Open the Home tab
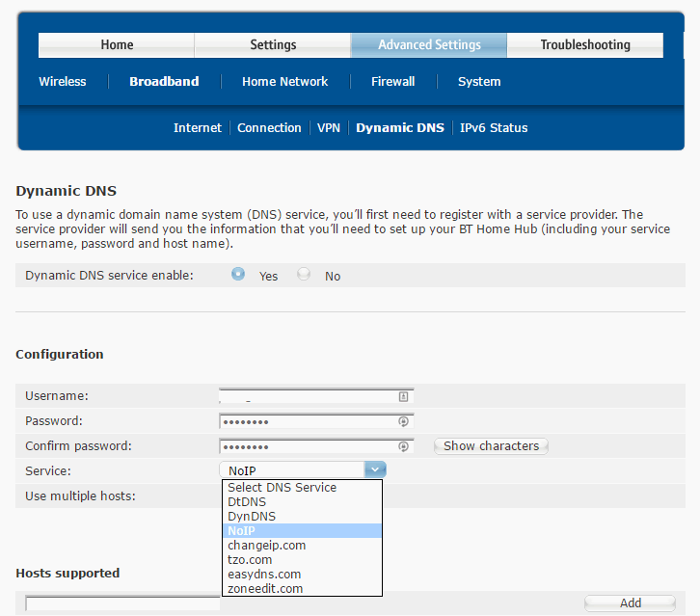Viewport: 700px width, 616px height. [x=117, y=45]
